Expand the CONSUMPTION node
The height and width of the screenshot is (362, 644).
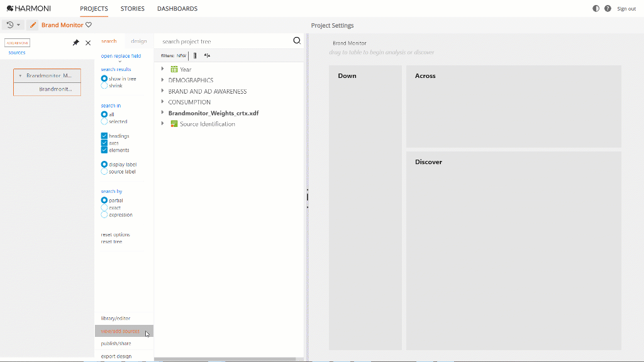tap(163, 102)
